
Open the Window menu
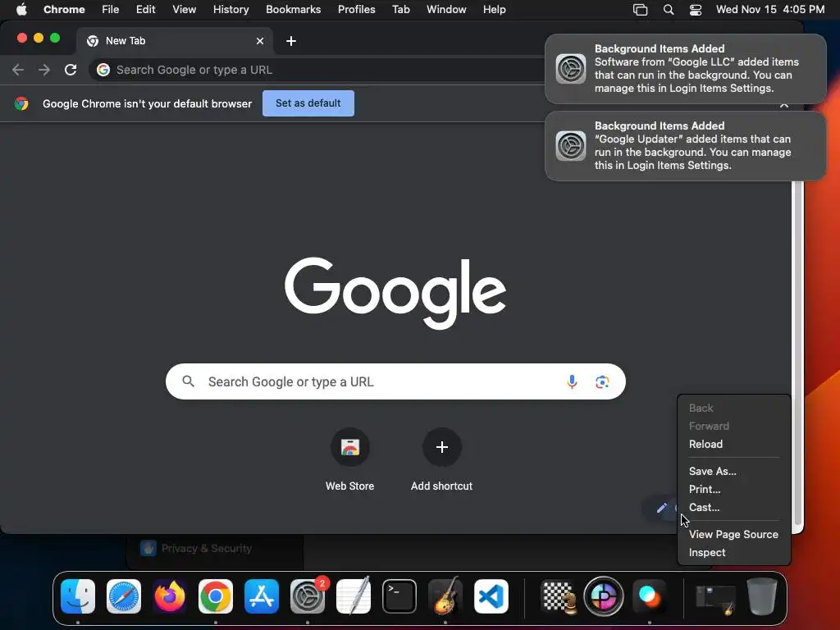pos(446,10)
